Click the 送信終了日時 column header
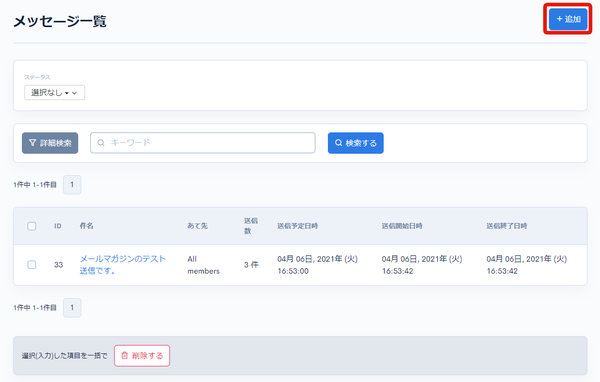Image resolution: width=600 pixels, height=382 pixels. tap(507, 226)
